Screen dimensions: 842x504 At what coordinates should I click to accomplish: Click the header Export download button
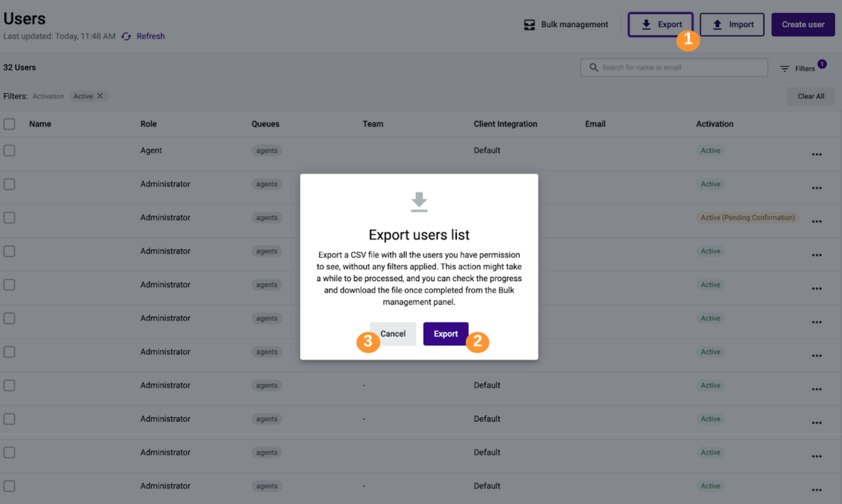point(660,25)
